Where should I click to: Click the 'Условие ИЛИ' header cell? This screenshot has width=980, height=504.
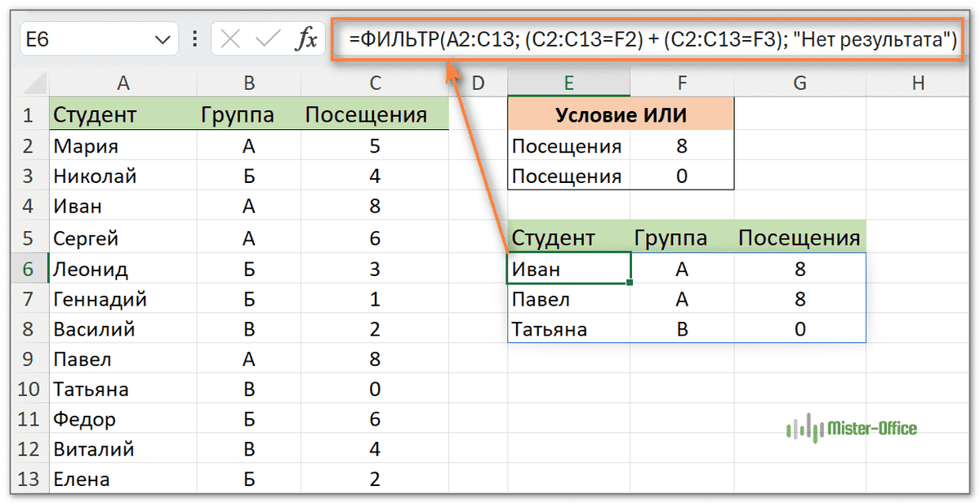click(x=621, y=115)
